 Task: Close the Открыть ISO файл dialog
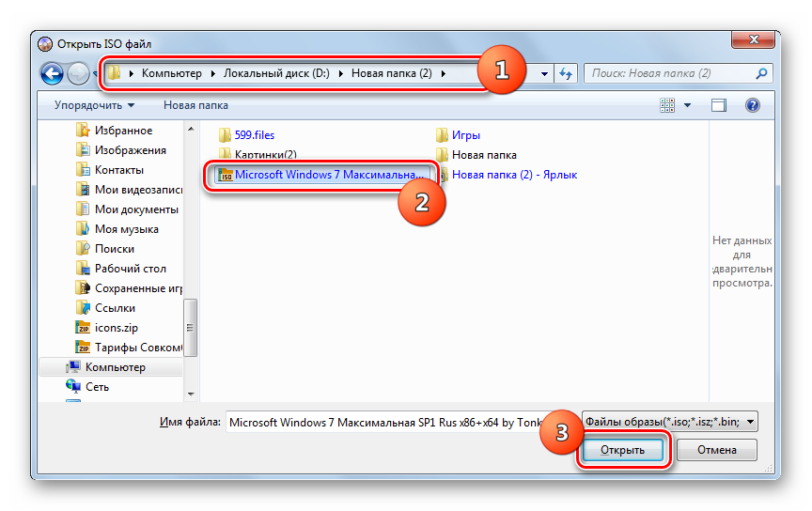[753, 39]
